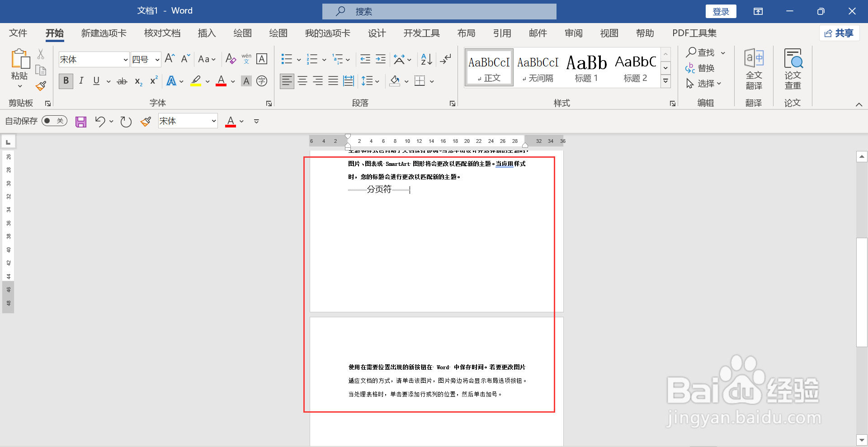868x447 pixels.
Task: Expand borders dropdown arrow
Action: pyautogui.click(x=432, y=81)
